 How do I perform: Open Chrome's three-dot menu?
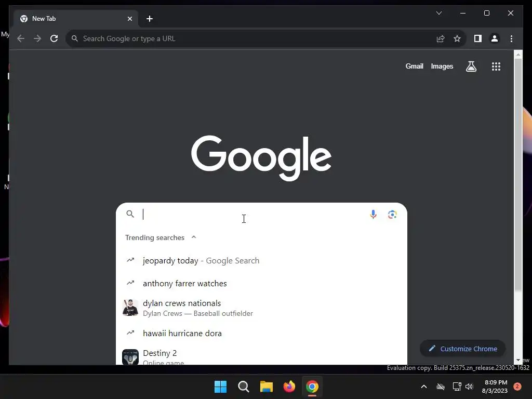(x=511, y=38)
